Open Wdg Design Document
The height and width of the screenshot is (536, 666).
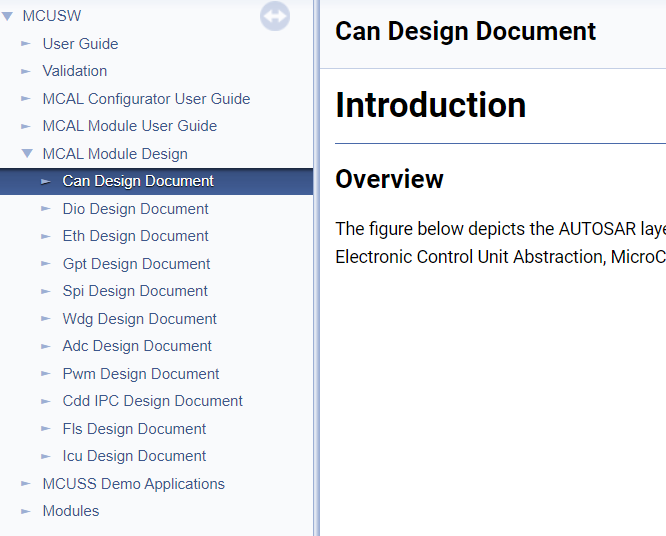point(140,319)
